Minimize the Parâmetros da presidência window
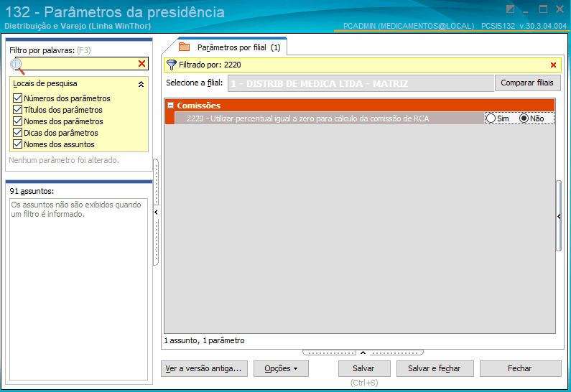Screen dimensions: 571x392 coord(525,10)
